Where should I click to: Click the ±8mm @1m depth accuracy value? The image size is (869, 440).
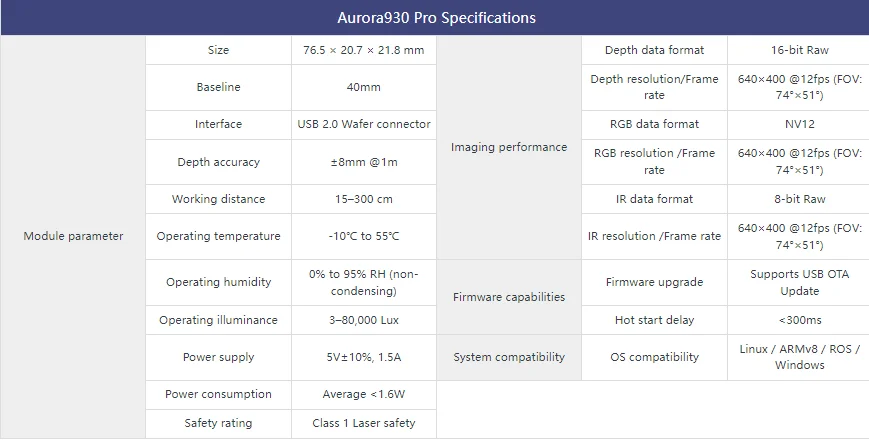(364, 162)
